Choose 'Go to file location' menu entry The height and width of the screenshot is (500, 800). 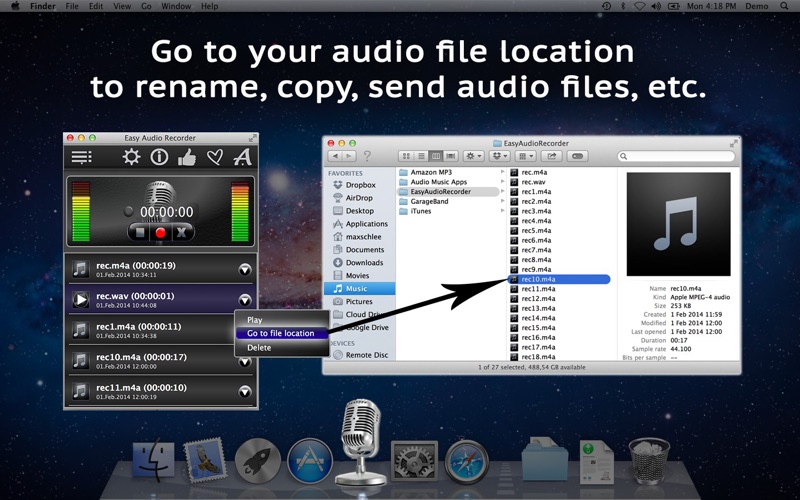tap(281, 333)
